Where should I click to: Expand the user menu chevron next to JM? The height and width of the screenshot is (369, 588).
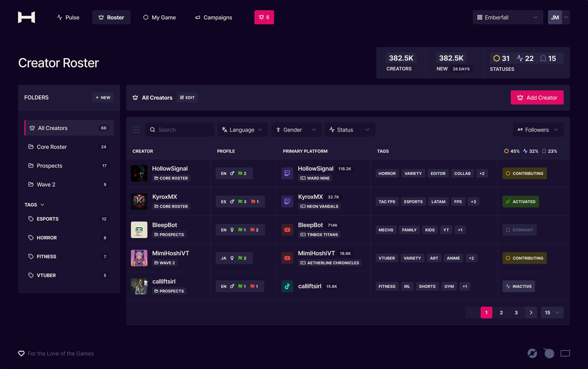[x=566, y=17]
